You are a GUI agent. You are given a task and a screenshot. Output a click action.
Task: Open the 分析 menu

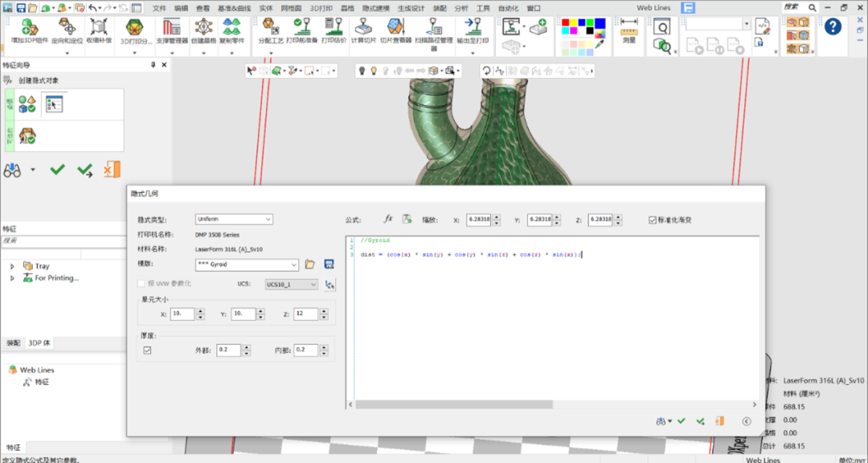(x=461, y=8)
